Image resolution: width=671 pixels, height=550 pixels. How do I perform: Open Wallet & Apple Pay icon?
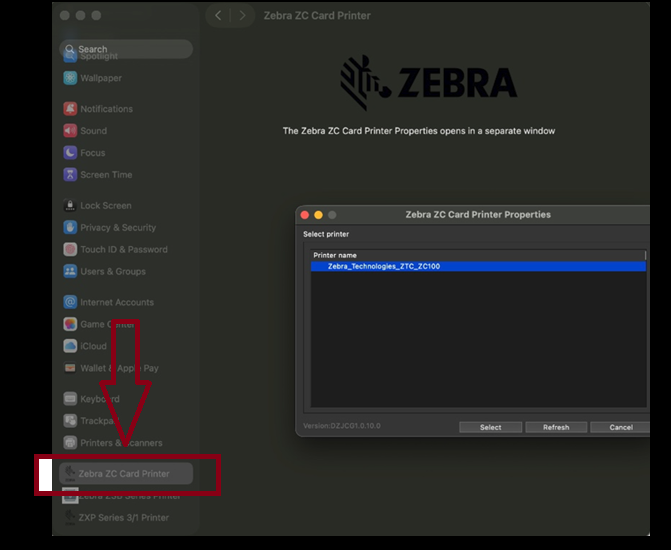[70, 368]
